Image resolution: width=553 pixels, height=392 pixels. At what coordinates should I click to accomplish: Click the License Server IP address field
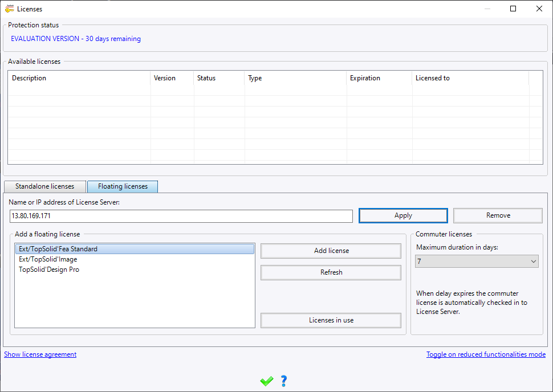pyautogui.click(x=181, y=216)
